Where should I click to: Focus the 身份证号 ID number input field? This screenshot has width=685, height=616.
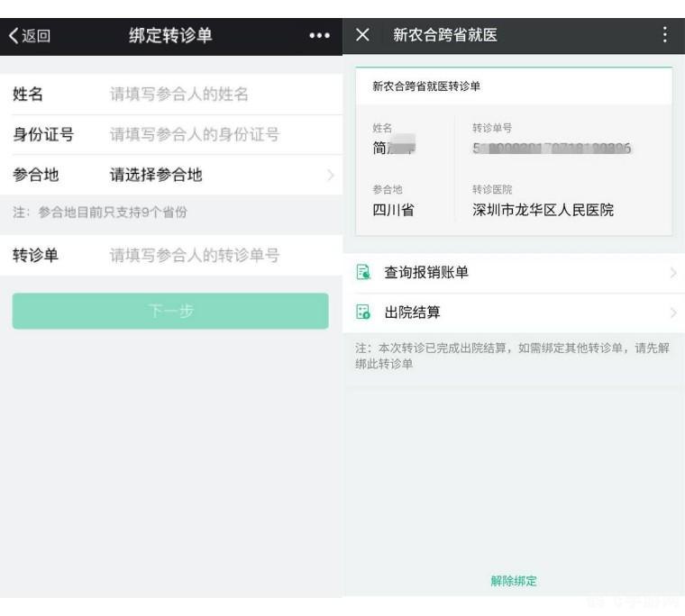click(171, 134)
